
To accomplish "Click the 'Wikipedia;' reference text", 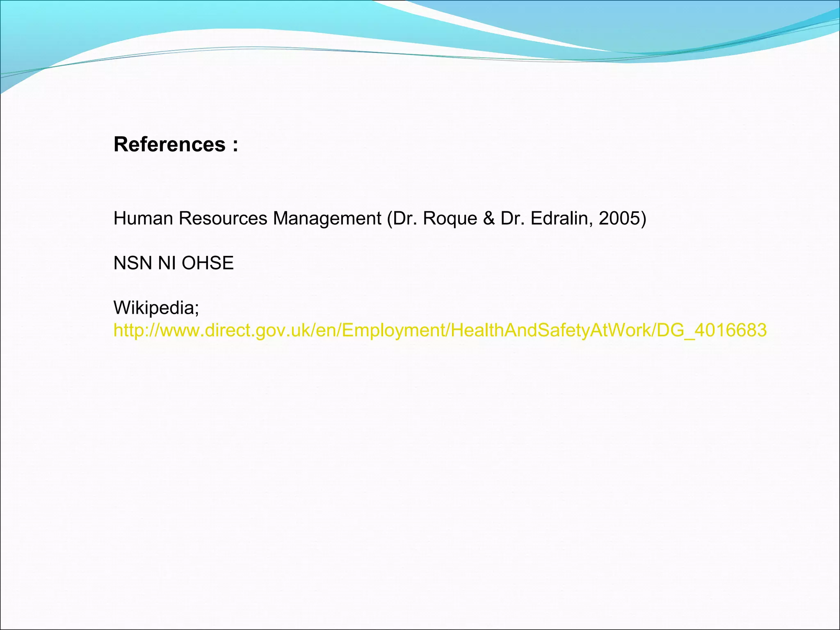I will (156, 308).
